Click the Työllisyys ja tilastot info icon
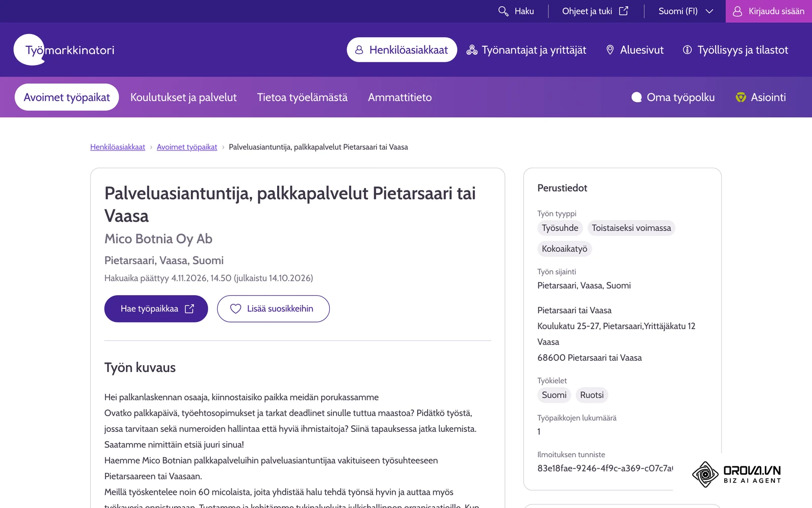Image resolution: width=812 pixels, height=508 pixels. coord(687,50)
